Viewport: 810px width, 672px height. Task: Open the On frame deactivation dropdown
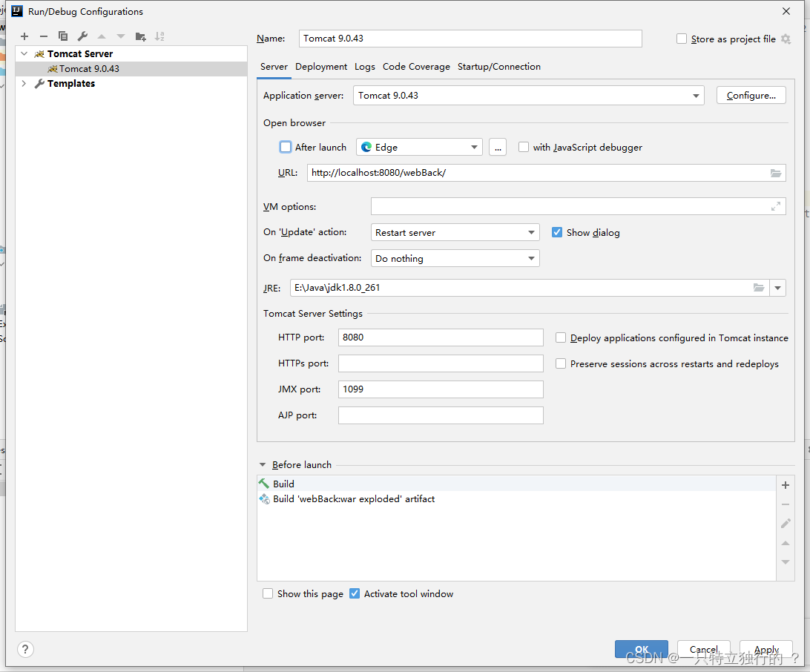pos(532,257)
